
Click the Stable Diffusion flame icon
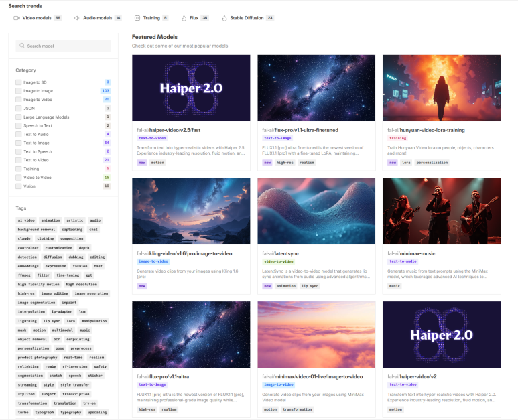[x=224, y=18]
